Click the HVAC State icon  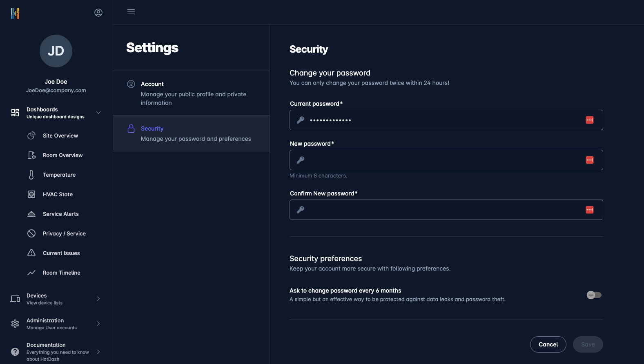click(31, 194)
